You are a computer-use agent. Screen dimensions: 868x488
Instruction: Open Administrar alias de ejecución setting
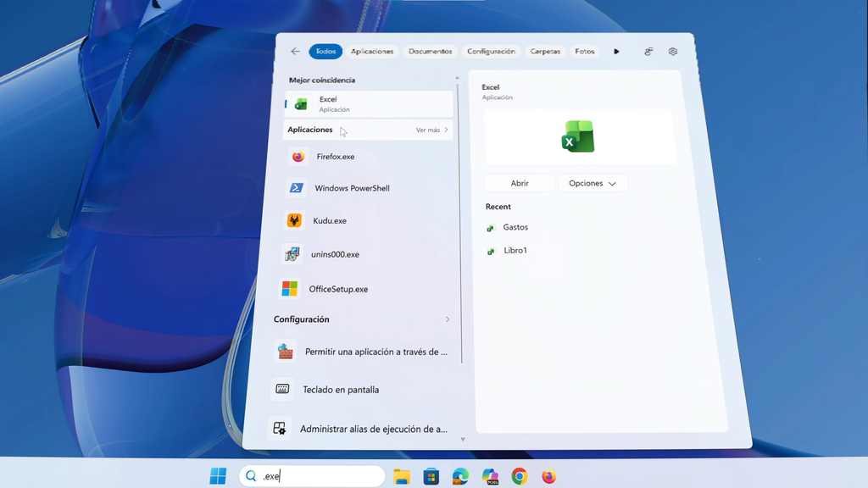pos(359,429)
